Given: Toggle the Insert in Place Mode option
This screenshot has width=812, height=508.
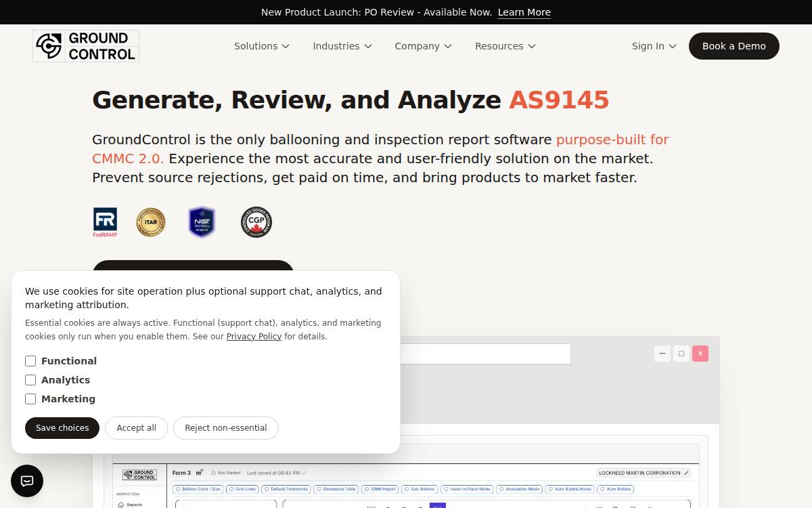Looking at the screenshot, I should (x=467, y=489).
